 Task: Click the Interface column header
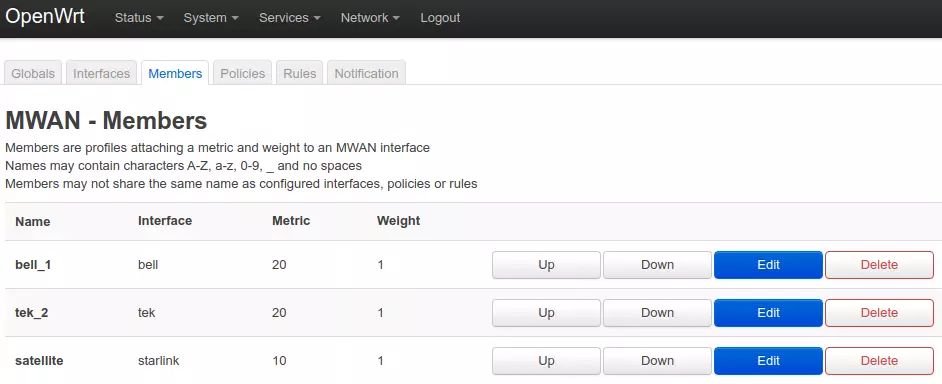click(165, 221)
